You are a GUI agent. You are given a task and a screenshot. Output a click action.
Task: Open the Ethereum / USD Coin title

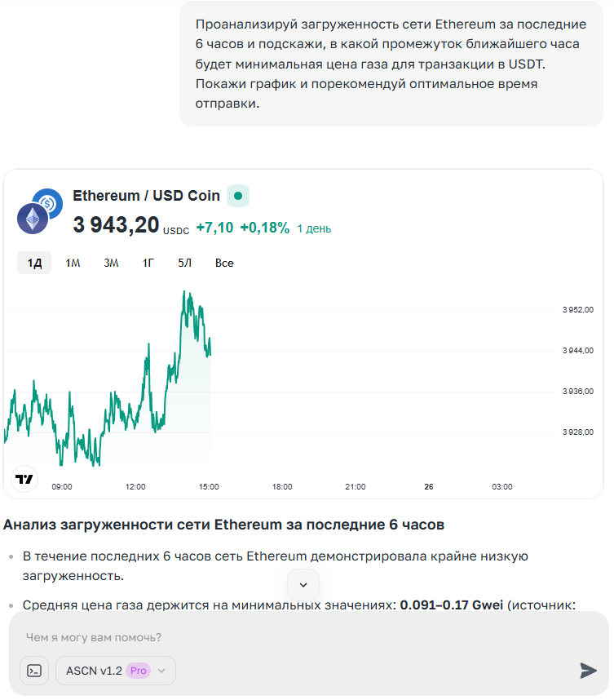pos(147,196)
